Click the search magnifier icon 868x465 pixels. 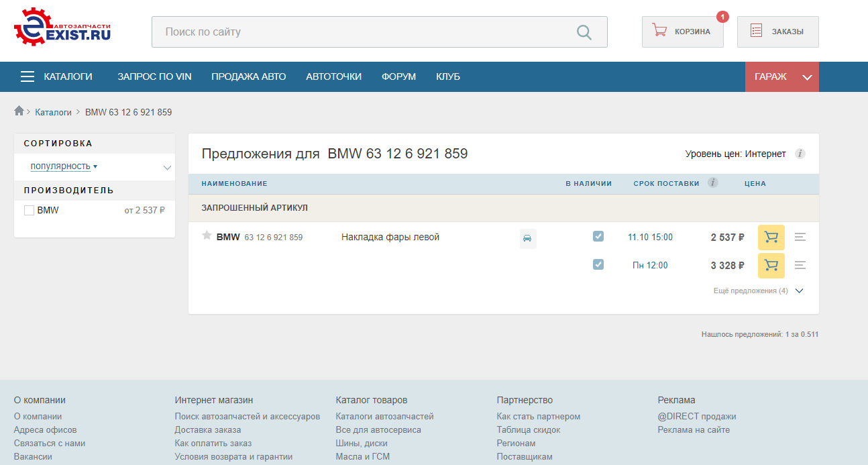tap(584, 32)
